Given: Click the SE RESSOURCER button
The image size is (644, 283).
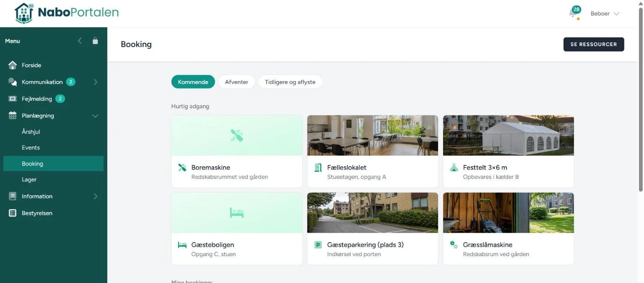Looking at the screenshot, I should coord(594,44).
